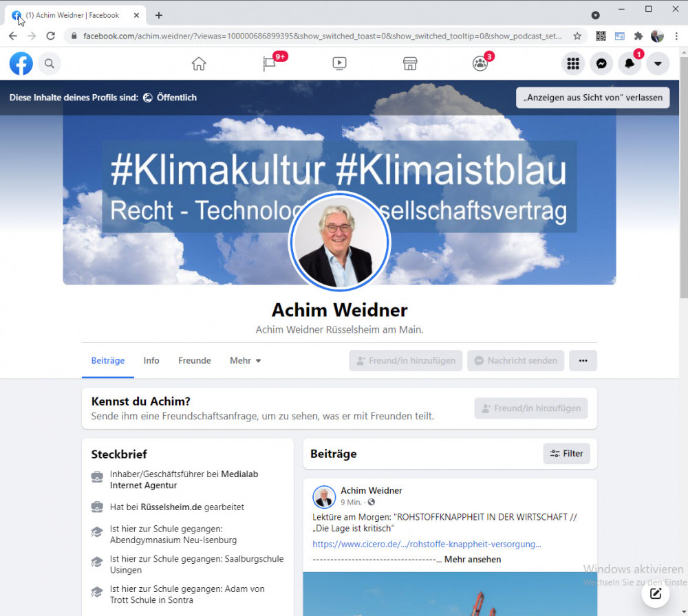Open the cicero.de article link
This screenshot has height=616, width=688.
tap(427, 544)
